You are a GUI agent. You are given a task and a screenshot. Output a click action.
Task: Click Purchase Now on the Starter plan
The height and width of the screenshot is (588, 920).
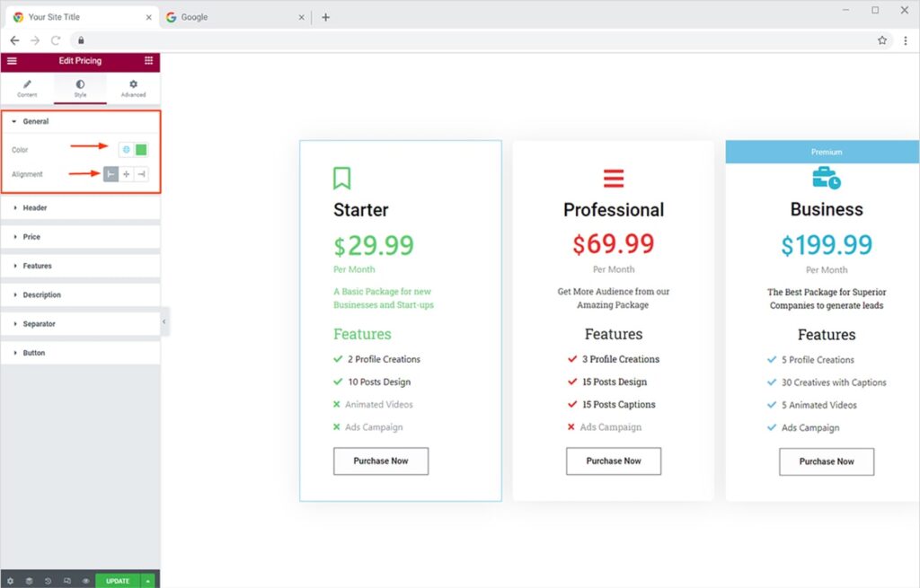(381, 461)
